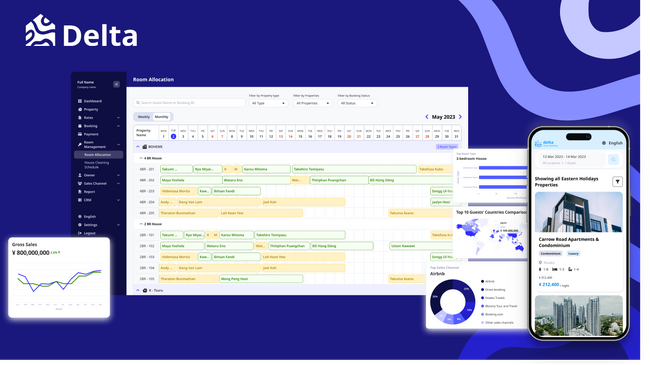
Task: Click the Report document icon in the sidebar
Action: pyautogui.click(x=80, y=192)
